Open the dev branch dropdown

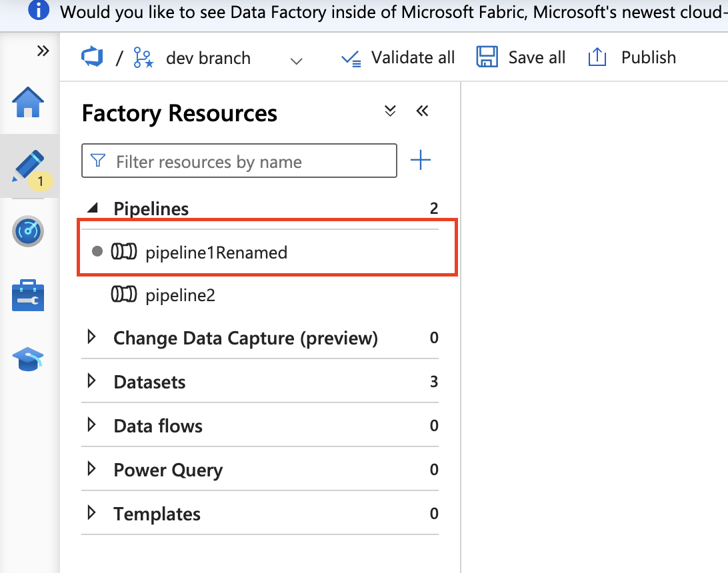(296, 60)
